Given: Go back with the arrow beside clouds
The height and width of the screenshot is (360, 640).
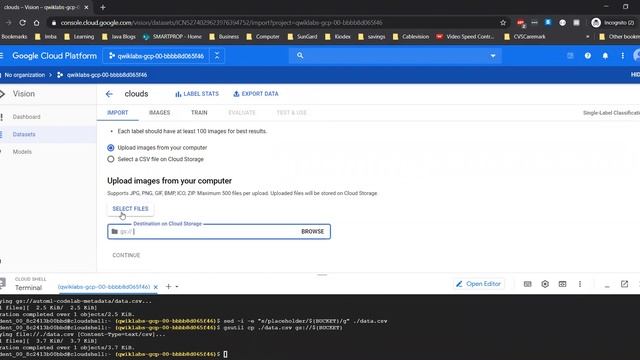Looking at the screenshot, I should click(109, 94).
